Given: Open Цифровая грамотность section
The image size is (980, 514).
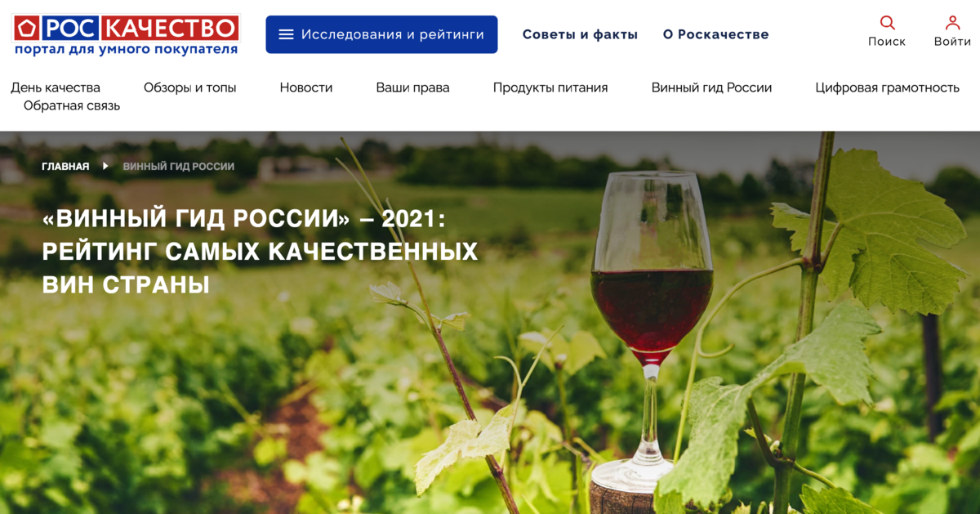Looking at the screenshot, I should [x=887, y=87].
